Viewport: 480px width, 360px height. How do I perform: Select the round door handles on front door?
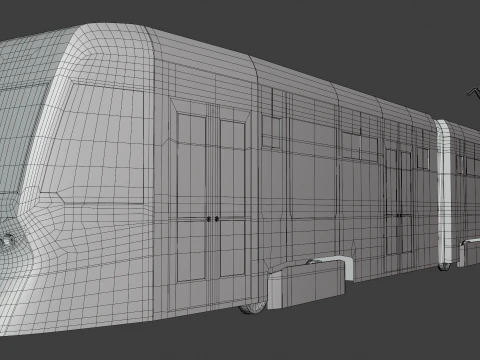tap(213, 219)
